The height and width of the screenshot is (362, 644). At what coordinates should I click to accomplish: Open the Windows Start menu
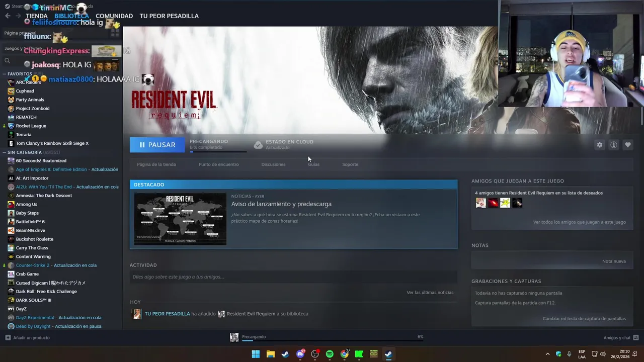(x=256, y=354)
